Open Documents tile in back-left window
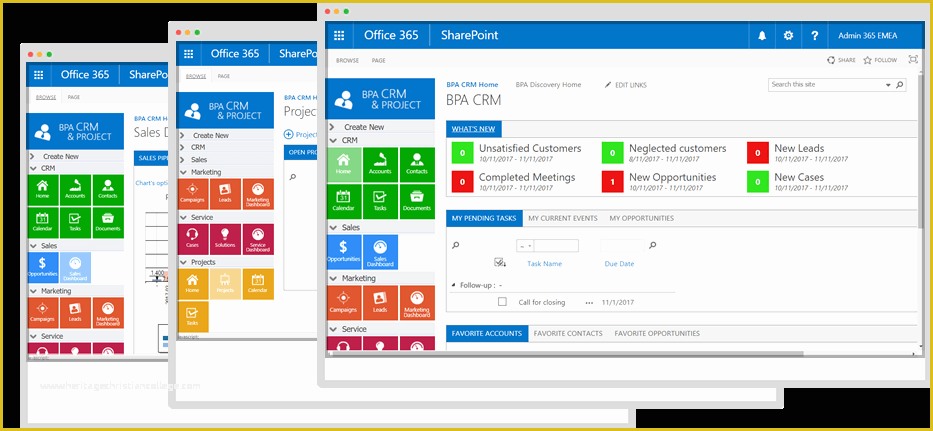This screenshot has width=933, height=431. click(x=108, y=222)
